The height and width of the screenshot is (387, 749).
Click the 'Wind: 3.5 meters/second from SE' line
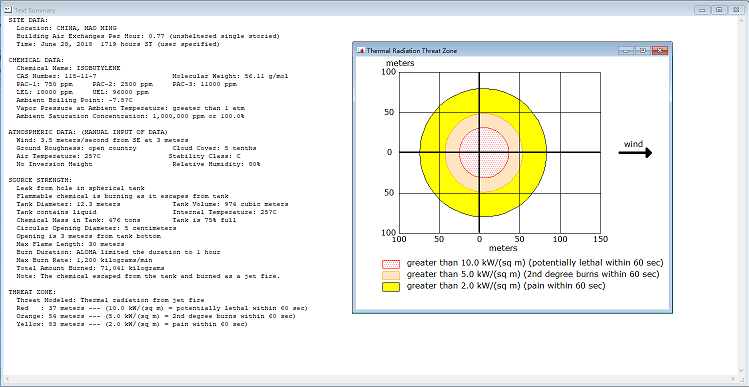[102, 140]
